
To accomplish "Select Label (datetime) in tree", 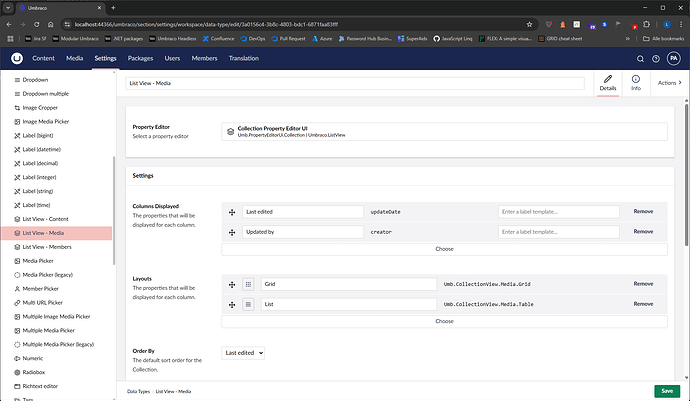I will coord(42,149).
